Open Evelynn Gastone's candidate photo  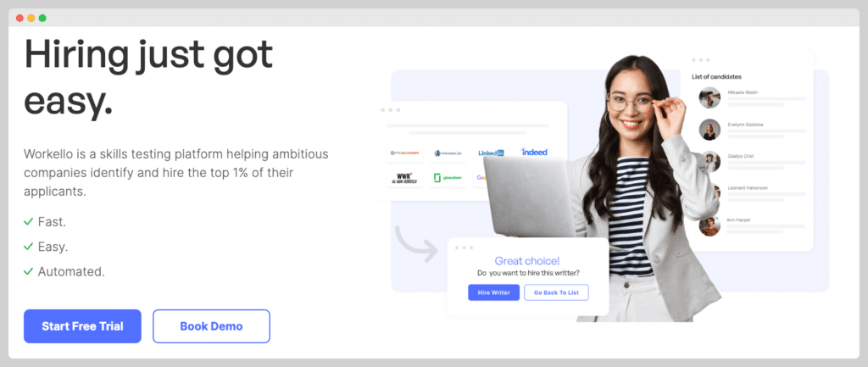(709, 130)
